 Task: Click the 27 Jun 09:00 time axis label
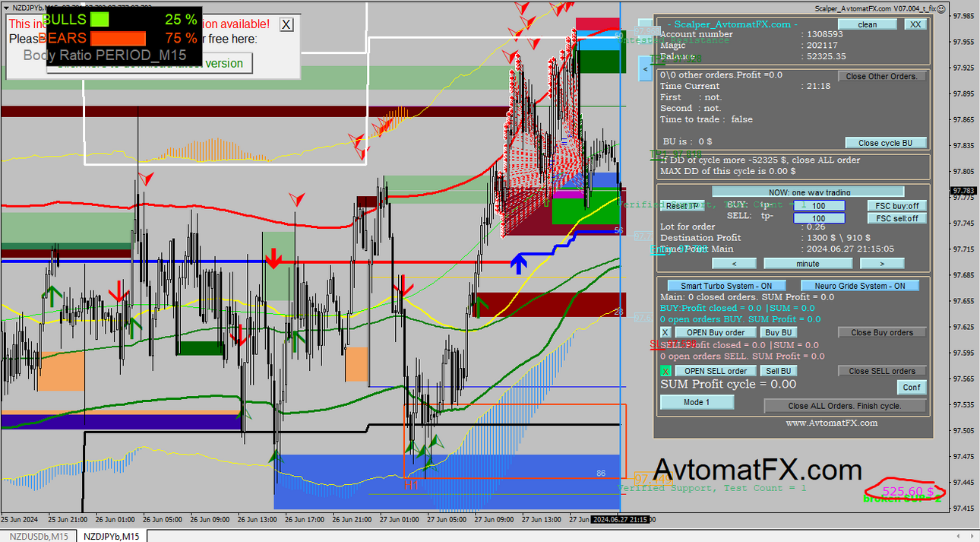coord(495,520)
